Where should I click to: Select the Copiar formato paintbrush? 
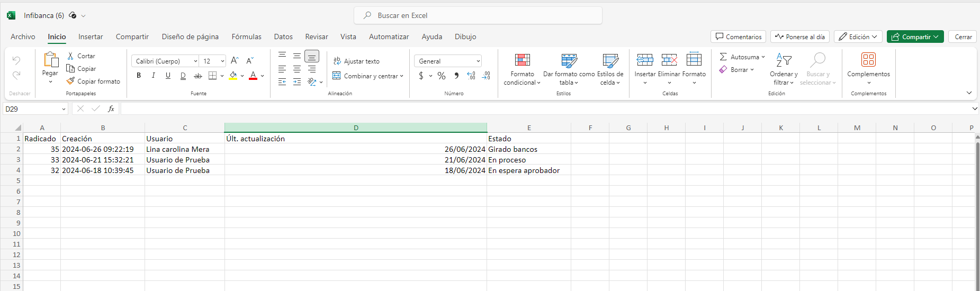(x=93, y=81)
